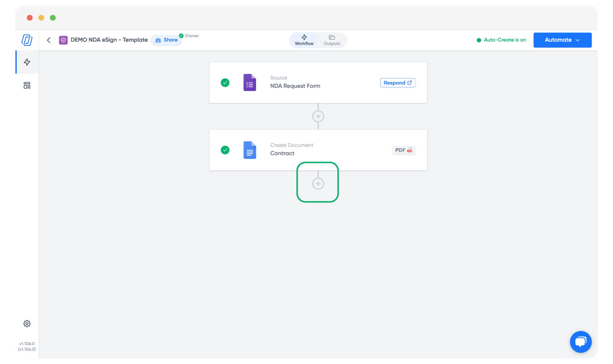Open the workflows lightning bolt sidebar icon

pos(27,62)
